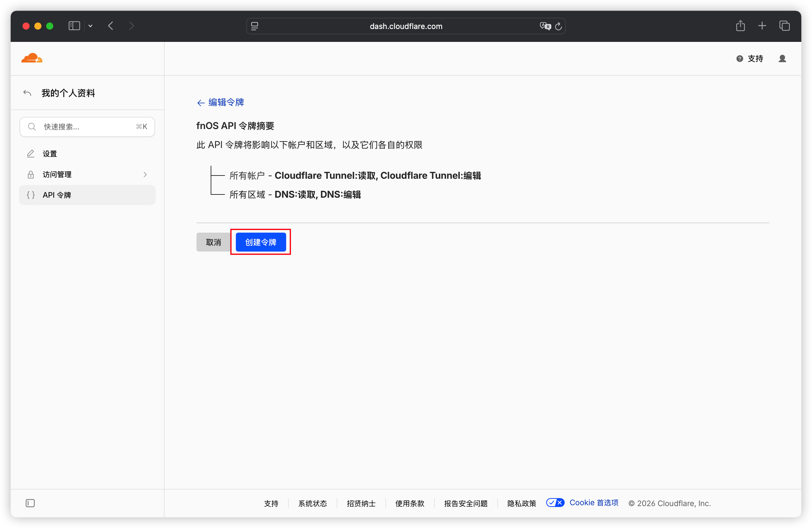Click 创建令牌 button

pyautogui.click(x=261, y=242)
